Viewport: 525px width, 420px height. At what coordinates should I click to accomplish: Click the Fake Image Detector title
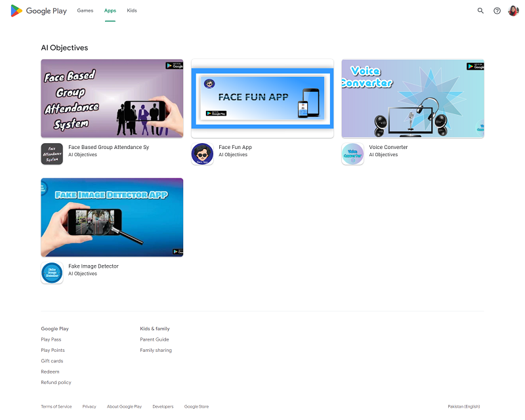[93, 266]
